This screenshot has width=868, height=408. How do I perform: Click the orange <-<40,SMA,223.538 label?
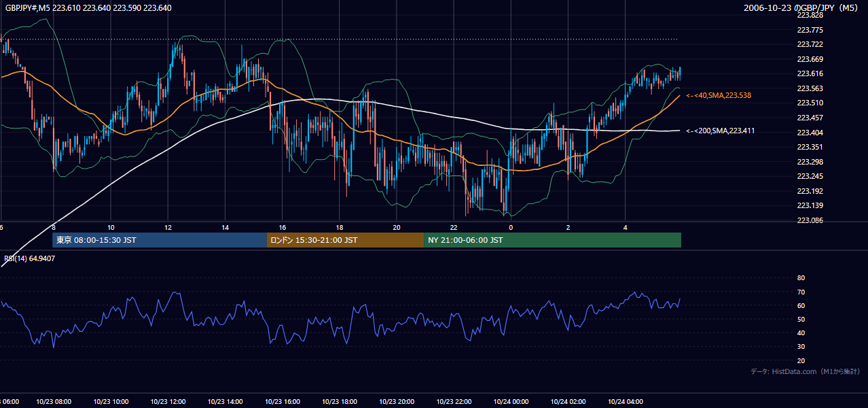pyautogui.click(x=719, y=96)
